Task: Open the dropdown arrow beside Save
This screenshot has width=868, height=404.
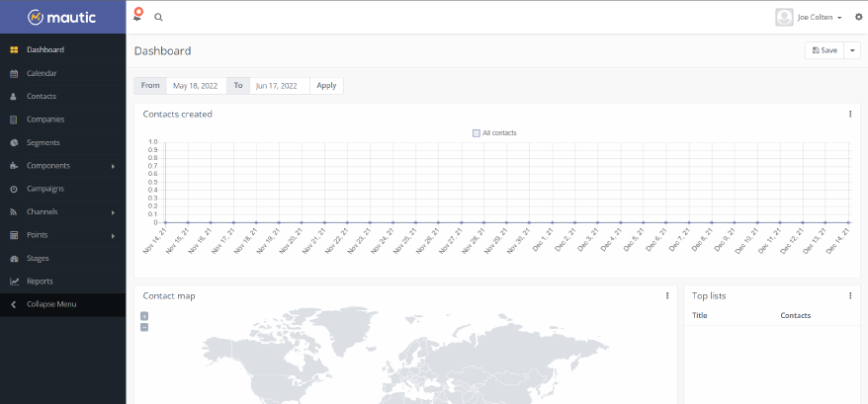Action: pos(853,50)
